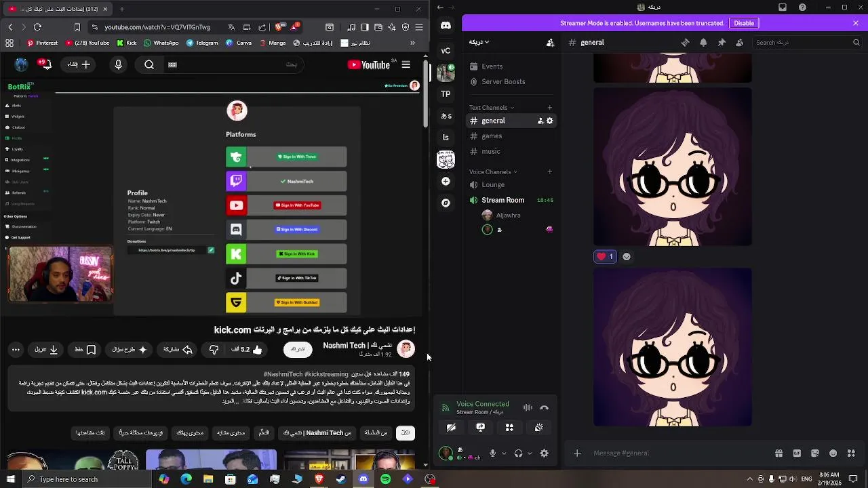Open the WhatsApp bookmark

coord(161,43)
